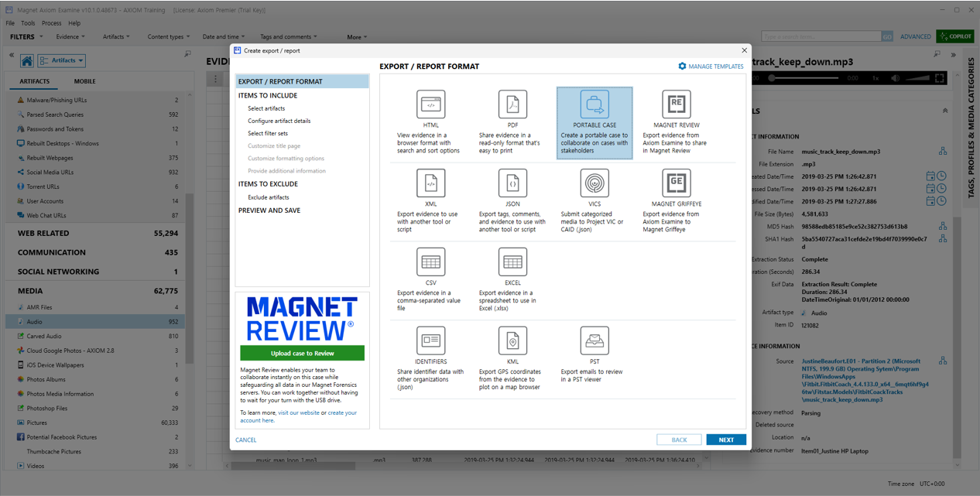Open the File menu
Screen dimensions: 980x496
(x=10, y=23)
